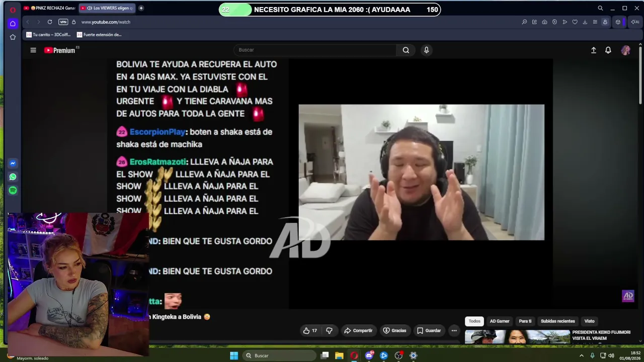
Task: Open the system tray volume control
Action: tap(611, 356)
